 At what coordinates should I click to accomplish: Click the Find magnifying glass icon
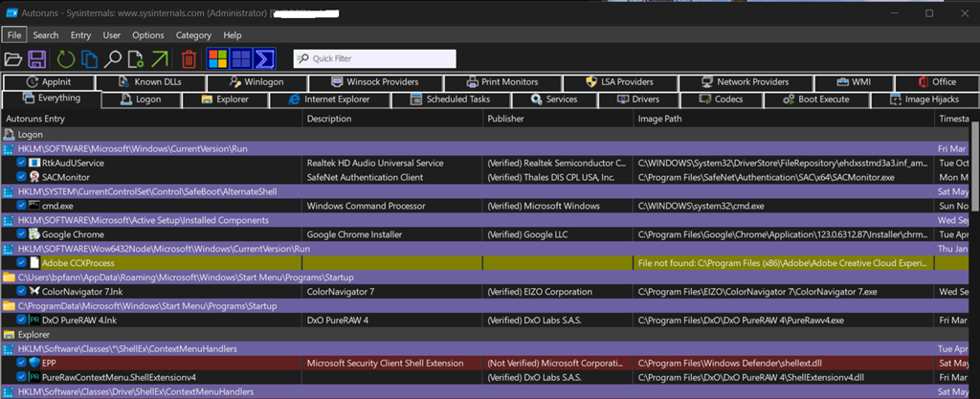(113, 59)
